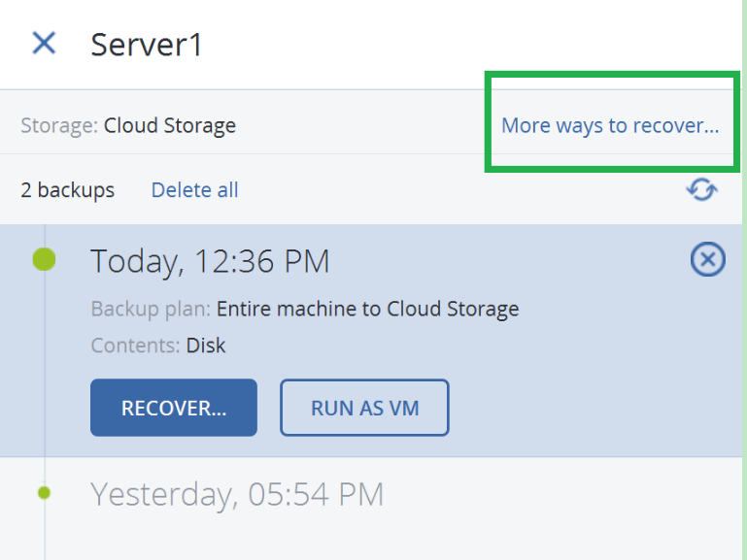The width and height of the screenshot is (747, 560).
Task: Launch the backup using RUN AS VM
Action: [364, 408]
